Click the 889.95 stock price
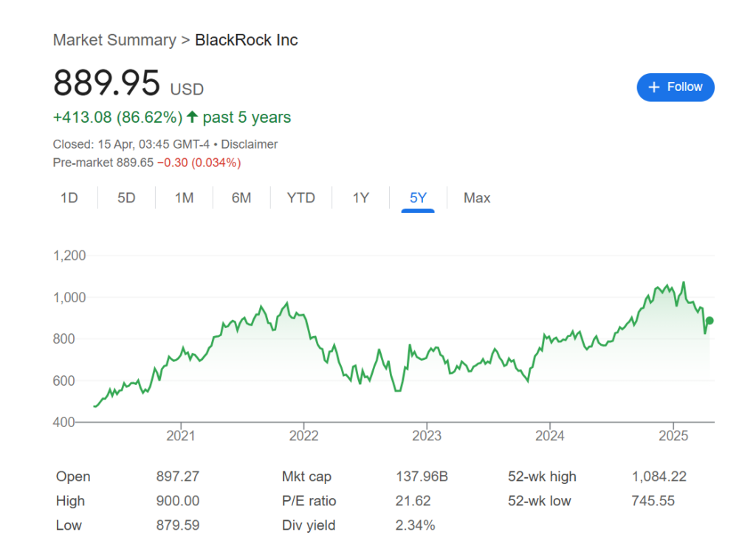The width and height of the screenshot is (756, 549). (x=106, y=83)
